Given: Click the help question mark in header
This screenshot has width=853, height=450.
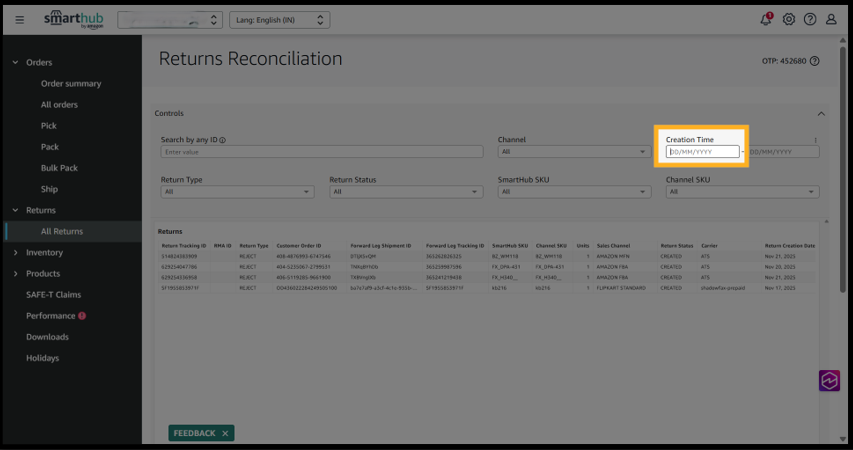Looking at the screenshot, I should (x=810, y=20).
